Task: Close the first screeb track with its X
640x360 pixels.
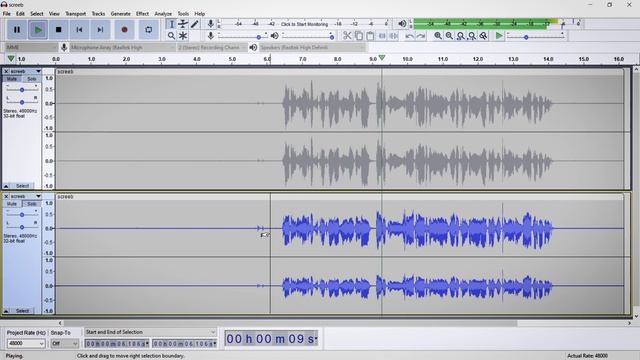Action: click(x=6, y=71)
